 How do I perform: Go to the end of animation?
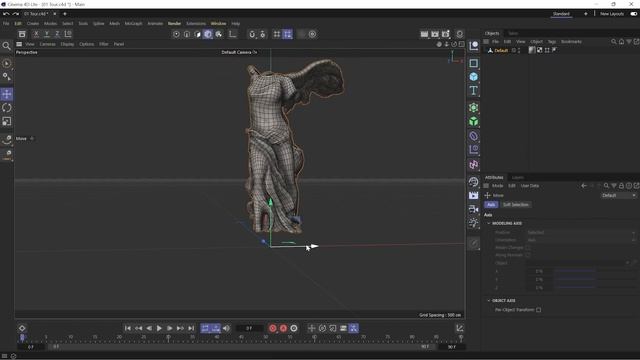(x=191, y=328)
